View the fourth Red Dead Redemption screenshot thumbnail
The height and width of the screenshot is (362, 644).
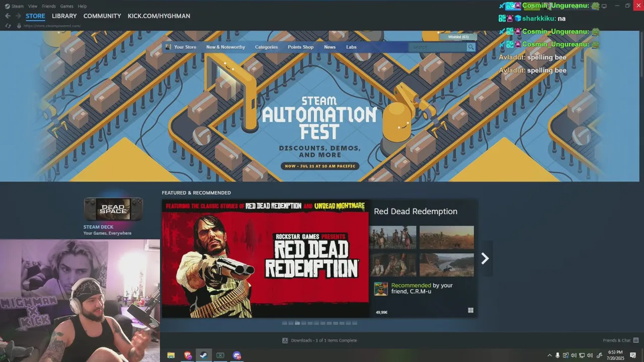[x=447, y=264]
